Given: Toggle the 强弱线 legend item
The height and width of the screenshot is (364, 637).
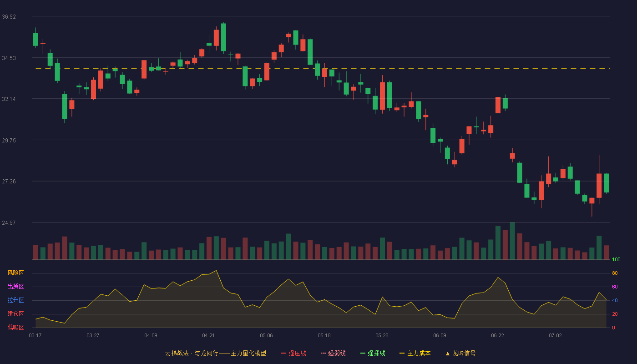Looking at the screenshot, I should [333, 353].
